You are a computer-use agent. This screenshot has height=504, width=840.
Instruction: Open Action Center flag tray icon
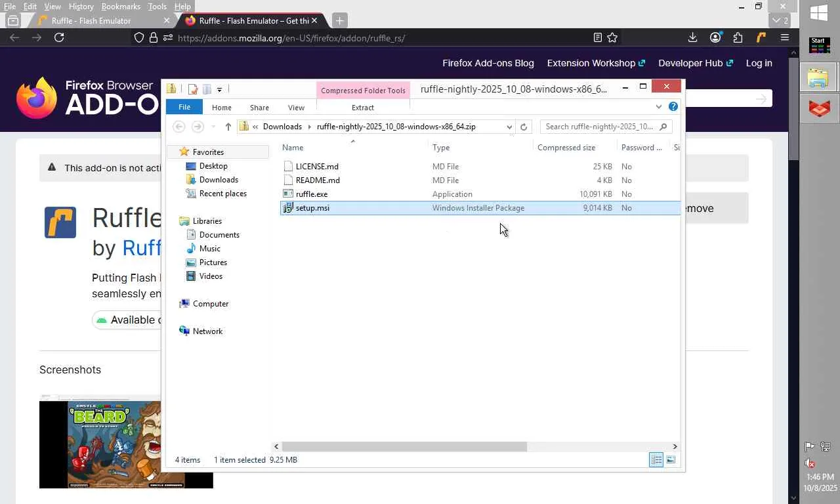point(810,447)
